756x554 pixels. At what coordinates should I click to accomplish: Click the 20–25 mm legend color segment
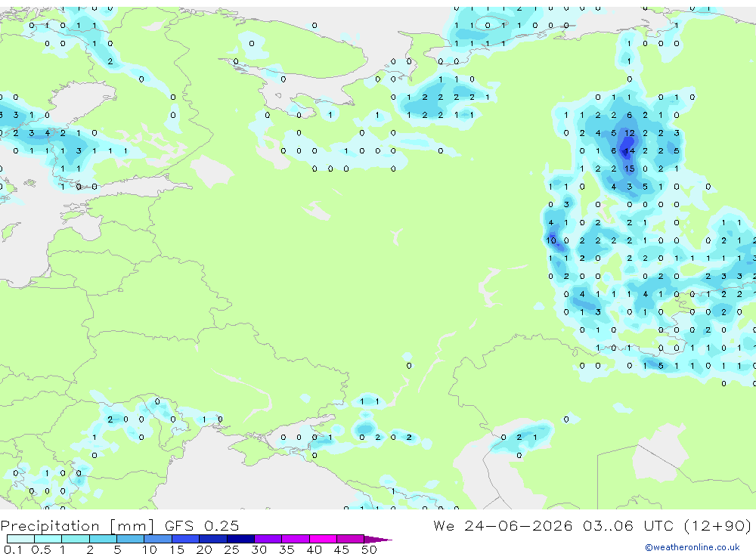(x=213, y=539)
